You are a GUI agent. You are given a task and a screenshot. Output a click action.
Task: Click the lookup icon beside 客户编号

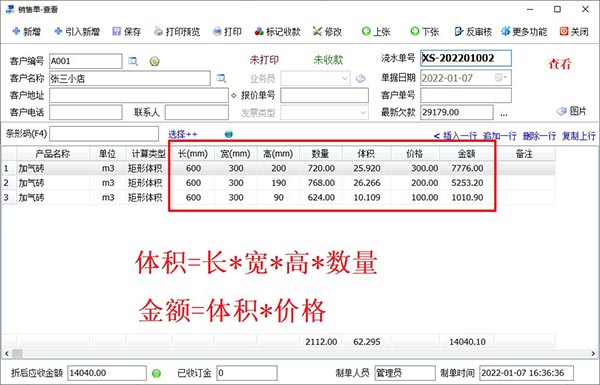click(x=133, y=61)
